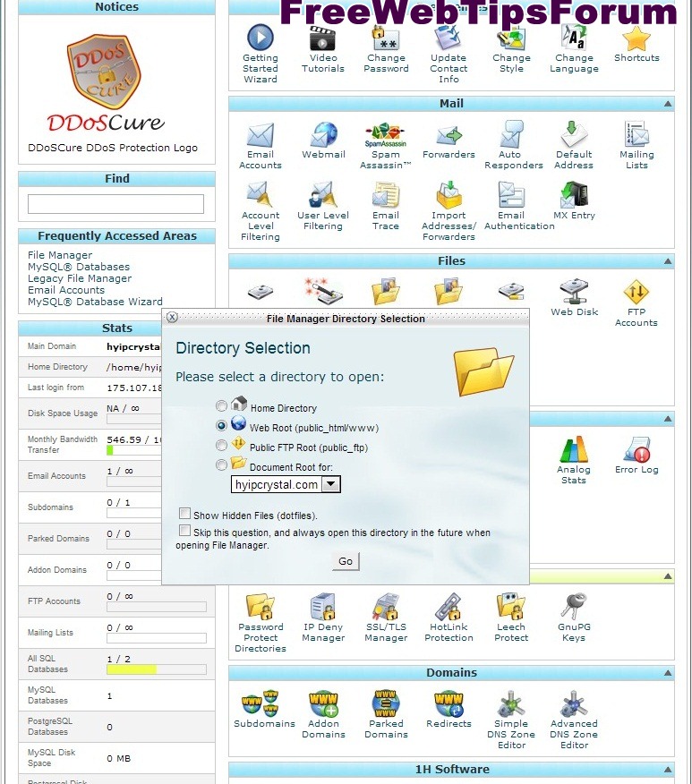Click the All SQL Databases usage bar
Screen dimensions: 692x784
(x=157, y=669)
